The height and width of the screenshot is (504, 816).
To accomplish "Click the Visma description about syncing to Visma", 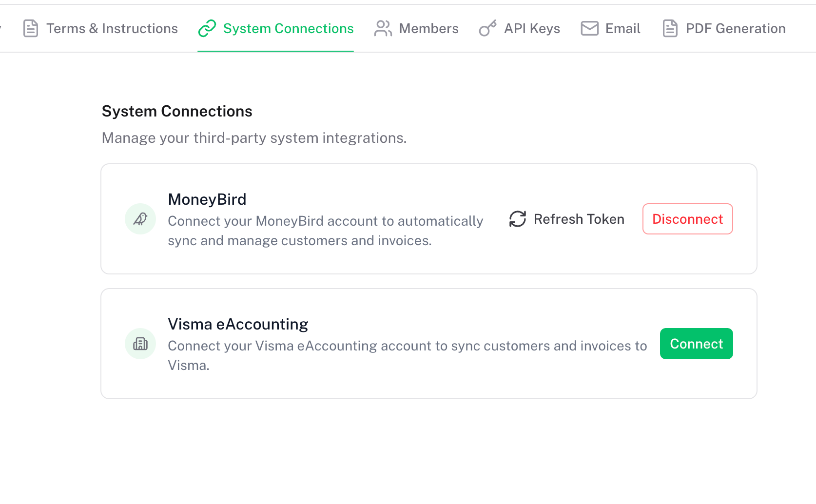I will point(408,356).
